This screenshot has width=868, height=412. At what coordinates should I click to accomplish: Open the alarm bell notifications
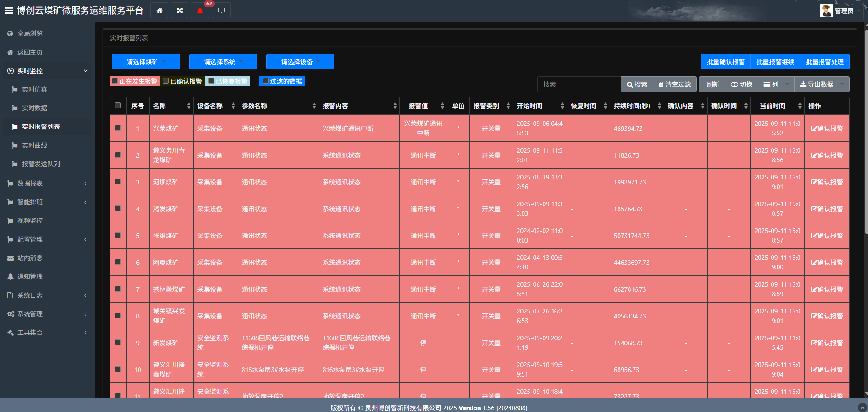200,10
